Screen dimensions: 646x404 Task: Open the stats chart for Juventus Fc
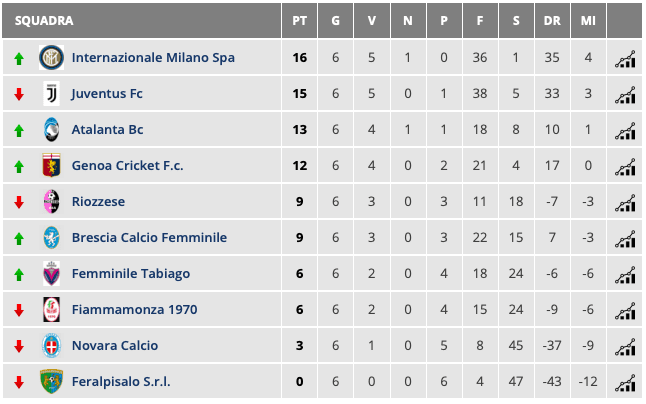point(625,94)
